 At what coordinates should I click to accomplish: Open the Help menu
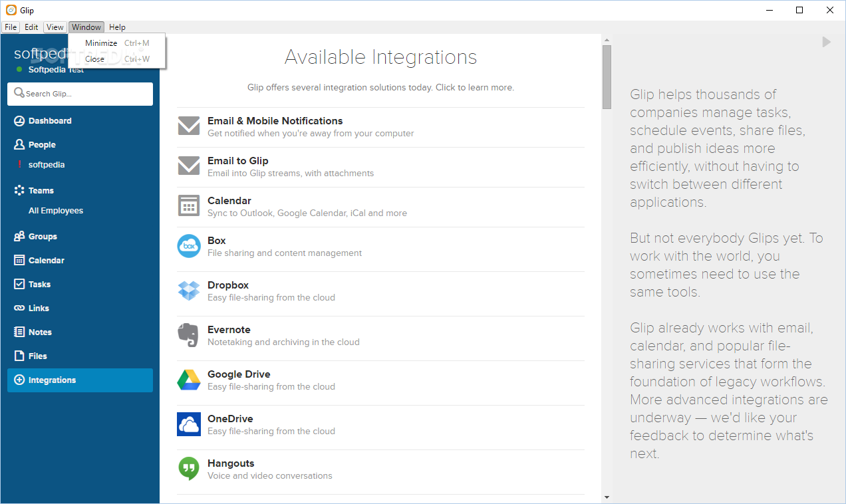pos(117,27)
